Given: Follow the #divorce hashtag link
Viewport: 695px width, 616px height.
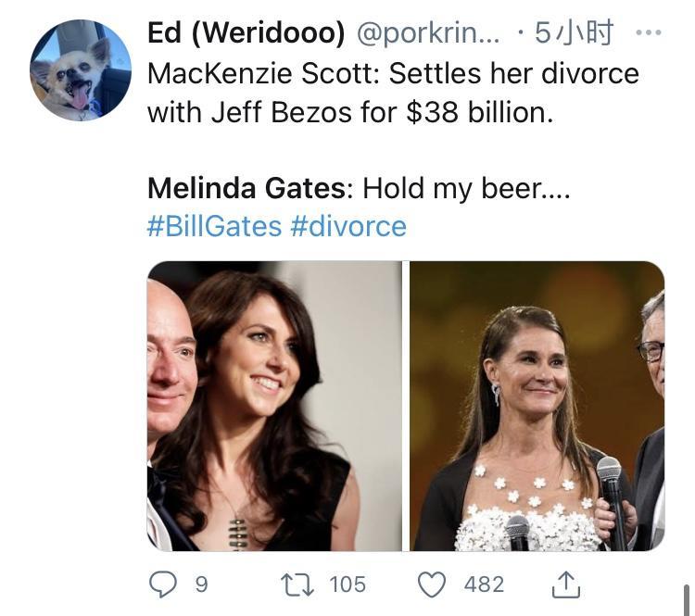Looking at the screenshot, I should coord(348,226).
